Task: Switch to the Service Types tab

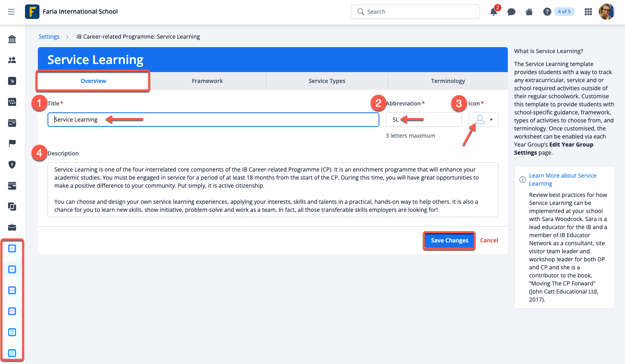Action: [x=327, y=81]
